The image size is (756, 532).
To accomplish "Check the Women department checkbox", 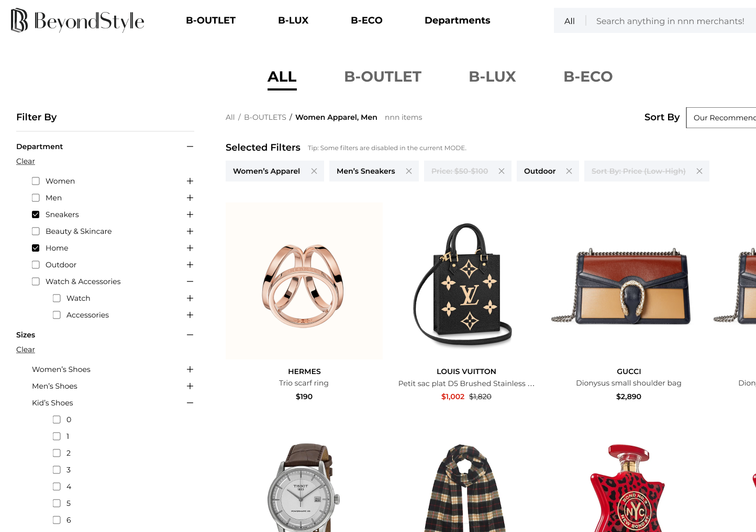I will 36,181.
